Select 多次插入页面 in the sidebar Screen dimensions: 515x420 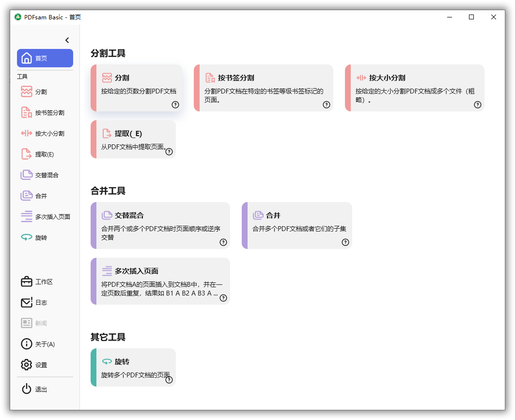coord(47,217)
